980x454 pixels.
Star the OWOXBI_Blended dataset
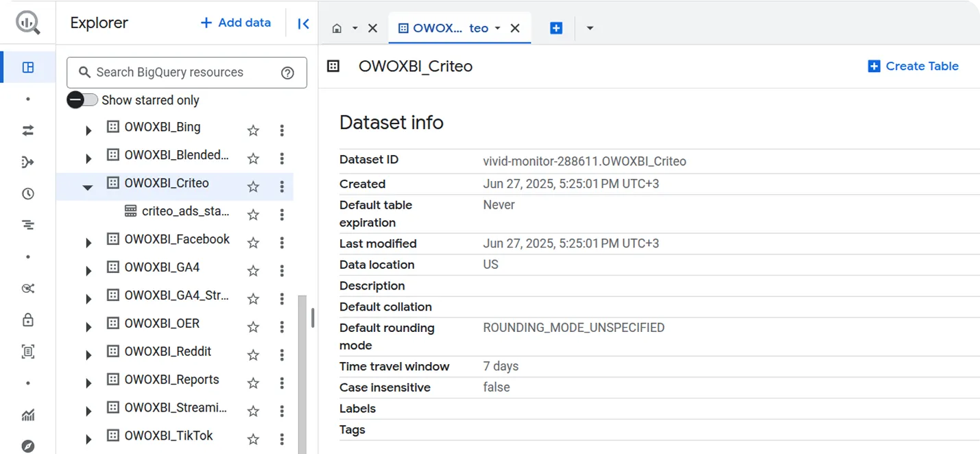click(253, 158)
